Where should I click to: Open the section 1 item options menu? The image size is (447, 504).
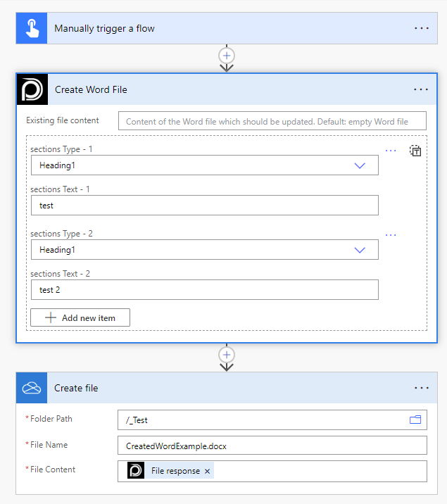[x=391, y=151]
